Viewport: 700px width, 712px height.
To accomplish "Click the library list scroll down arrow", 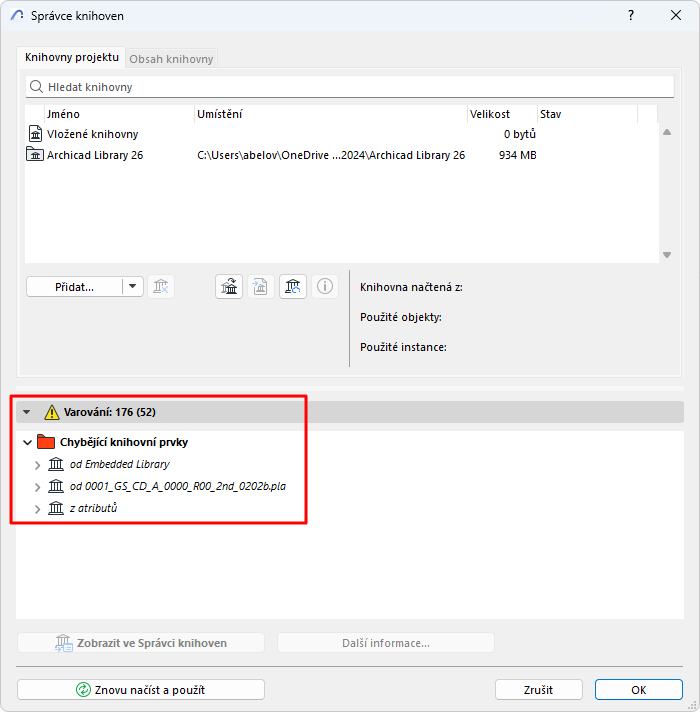I will [667, 255].
